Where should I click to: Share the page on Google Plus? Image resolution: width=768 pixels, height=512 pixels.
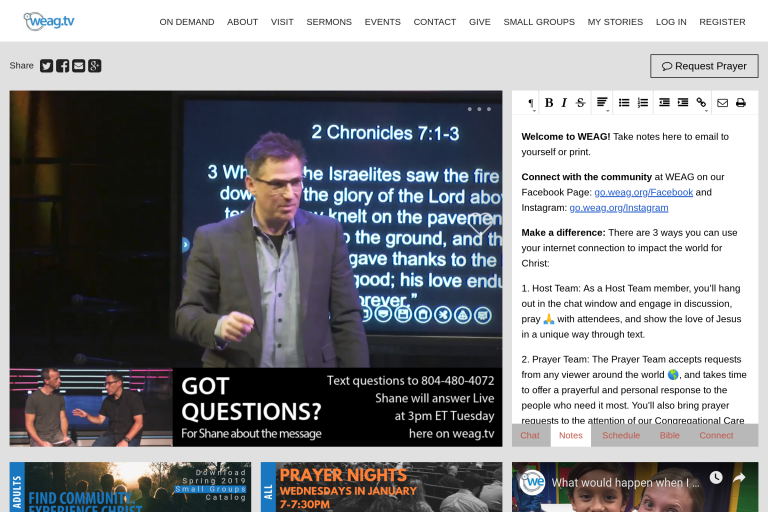point(94,66)
